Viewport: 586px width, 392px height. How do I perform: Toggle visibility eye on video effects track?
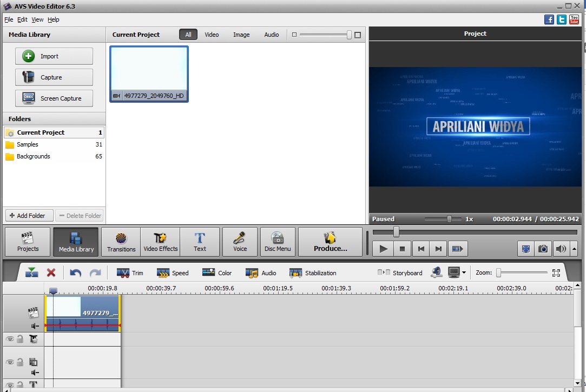point(10,339)
